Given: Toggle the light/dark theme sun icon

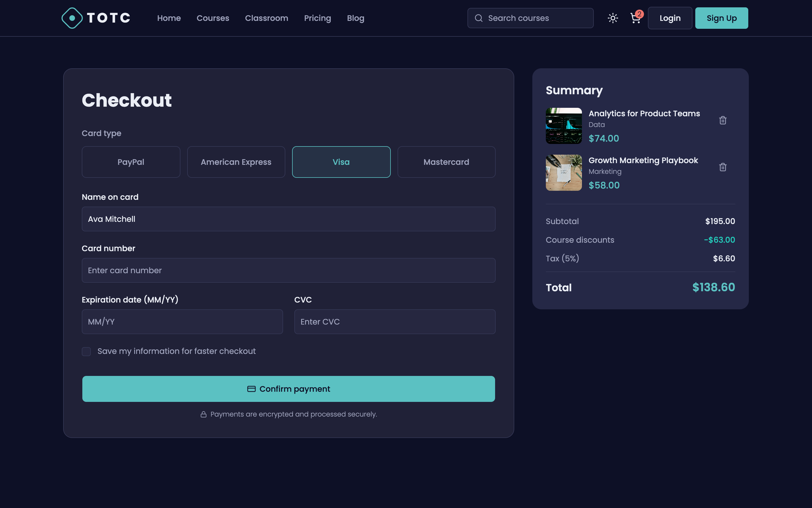Looking at the screenshot, I should pos(613,18).
